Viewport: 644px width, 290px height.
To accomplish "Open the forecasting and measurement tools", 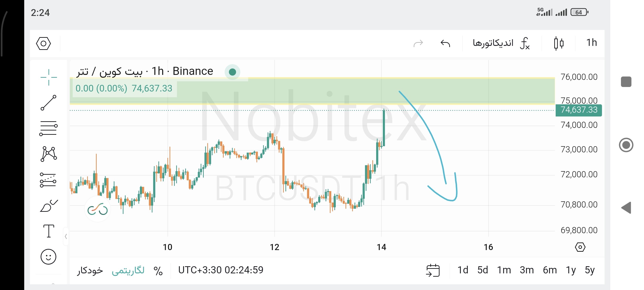I will pos(48,180).
